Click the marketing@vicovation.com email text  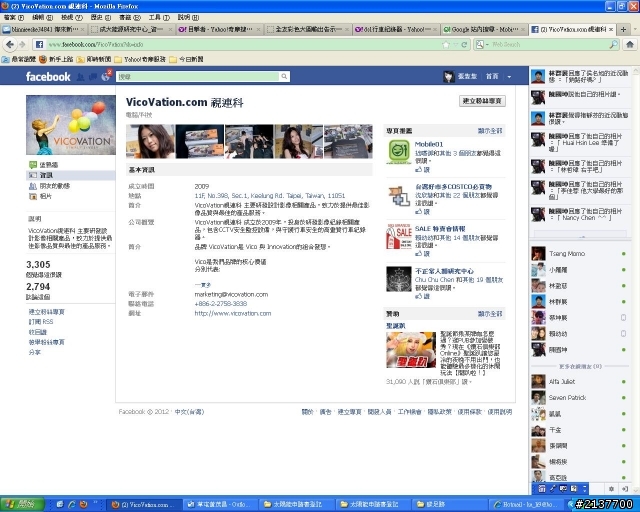pos(231,294)
